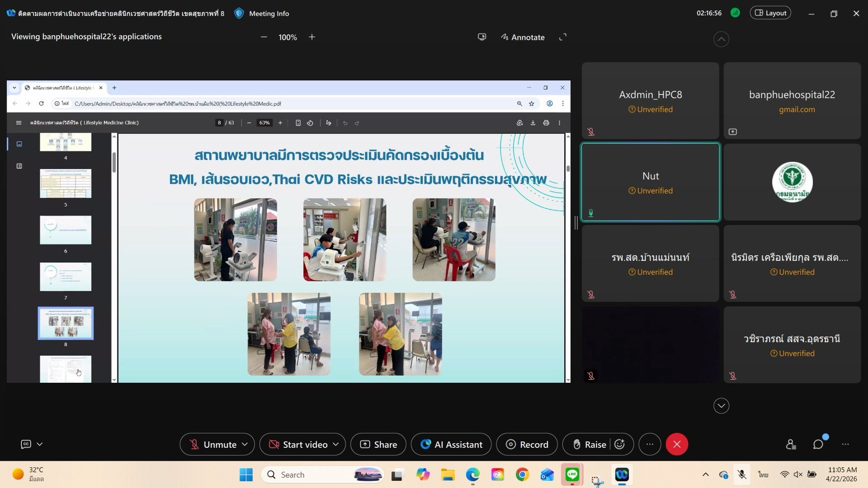Open the more options ellipsis menu
The width and height of the screenshot is (868, 488).
tap(650, 444)
